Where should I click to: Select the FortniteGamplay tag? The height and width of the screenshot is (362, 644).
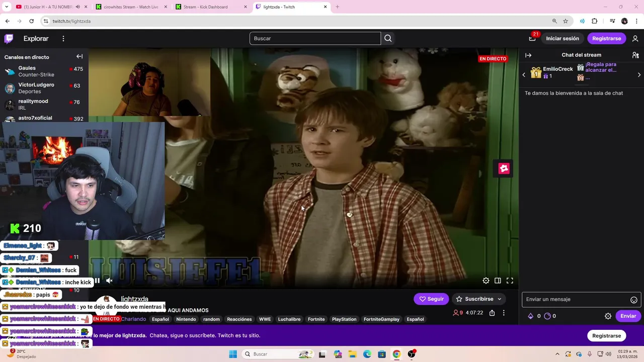(x=381, y=319)
